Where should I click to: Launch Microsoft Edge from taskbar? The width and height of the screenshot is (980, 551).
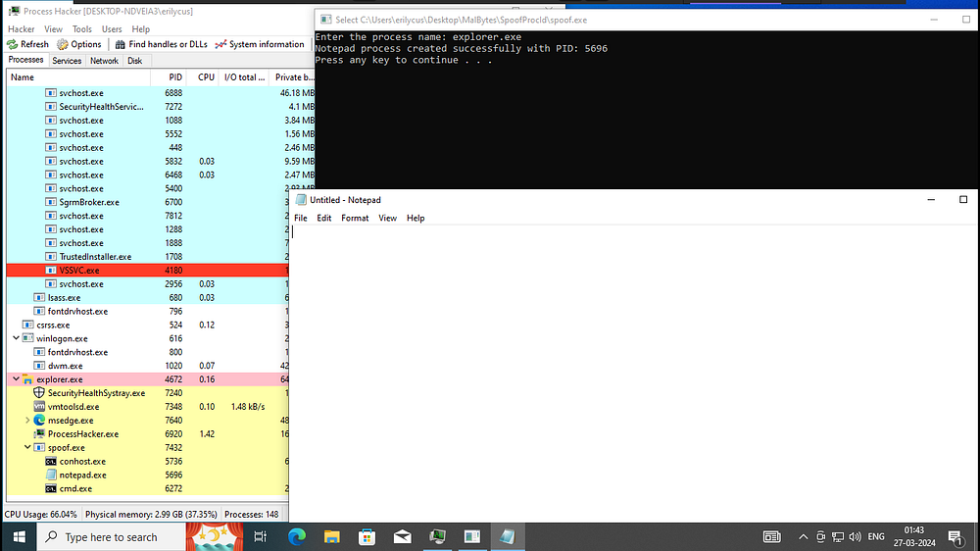(297, 536)
